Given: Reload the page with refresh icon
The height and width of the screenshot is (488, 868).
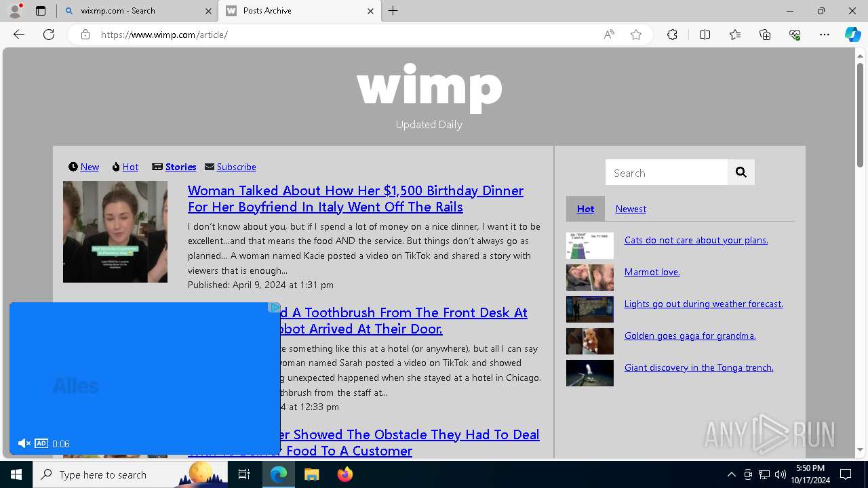Looking at the screenshot, I should pos(49,35).
